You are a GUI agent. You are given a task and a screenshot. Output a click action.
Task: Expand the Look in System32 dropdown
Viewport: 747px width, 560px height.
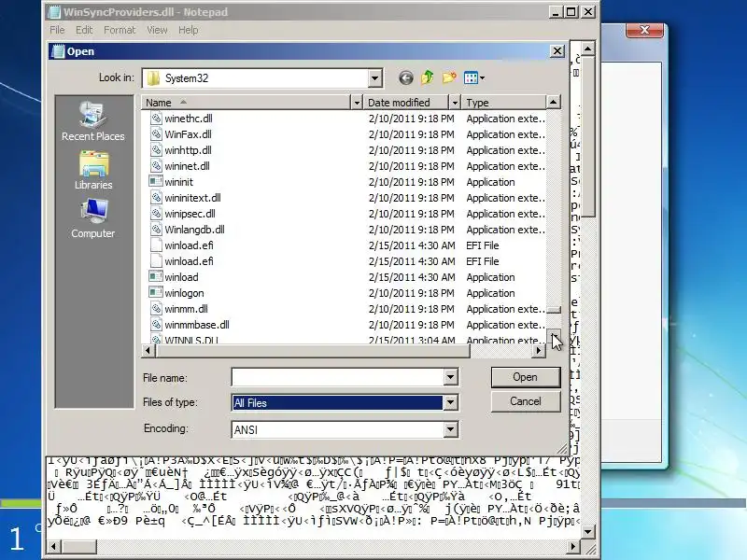pos(375,78)
